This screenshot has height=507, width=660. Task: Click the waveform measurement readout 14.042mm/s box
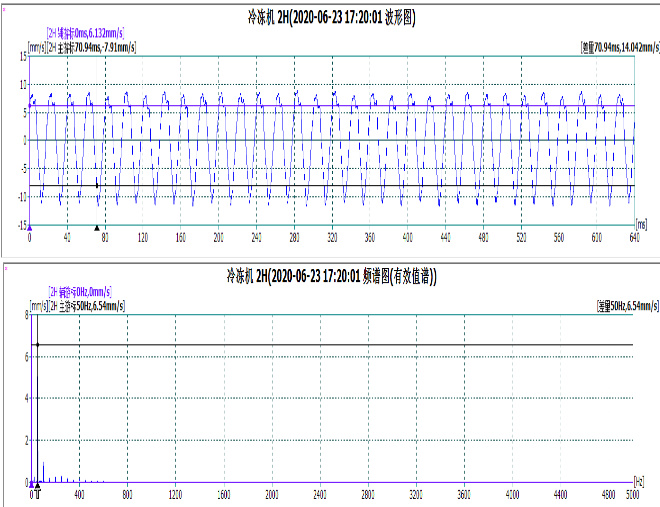click(x=619, y=47)
